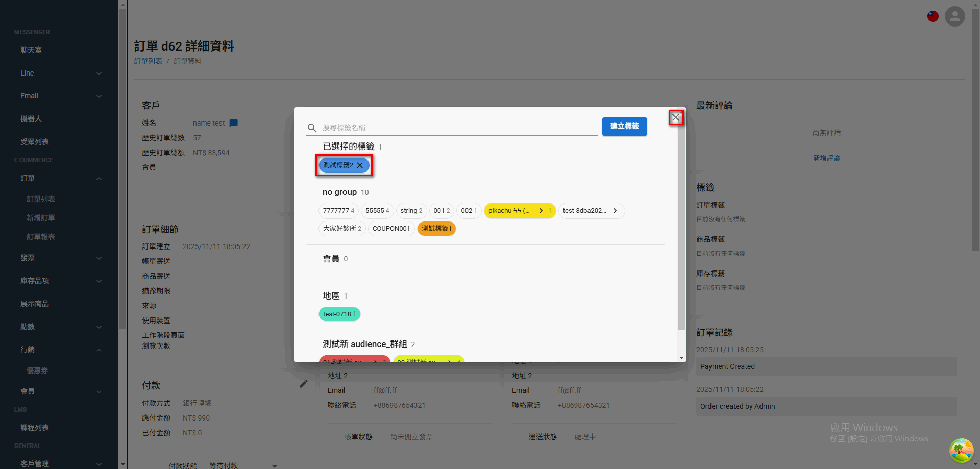Select the orange 測試標籤1 tag chip
The width and height of the screenshot is (980, 469).
(x=436, y=229)
